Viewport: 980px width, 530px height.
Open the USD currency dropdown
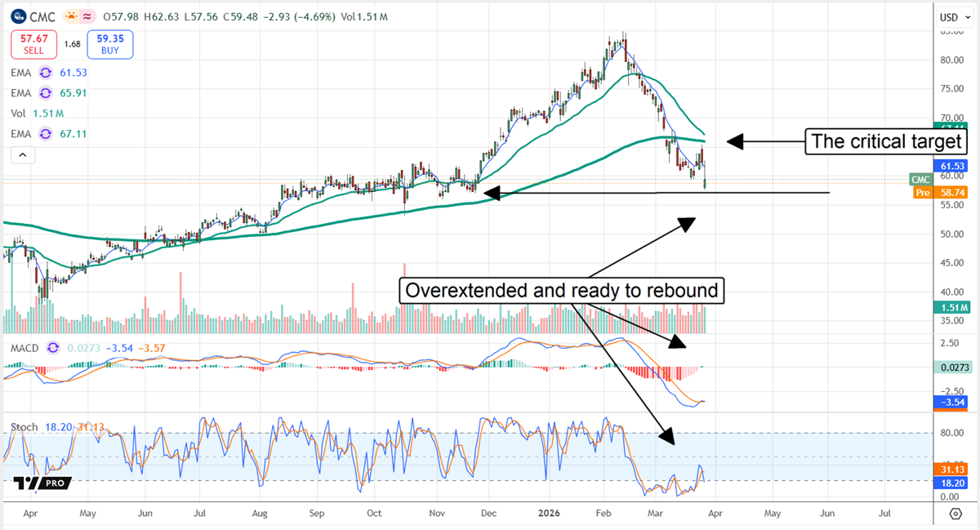(x=950, y=16)
